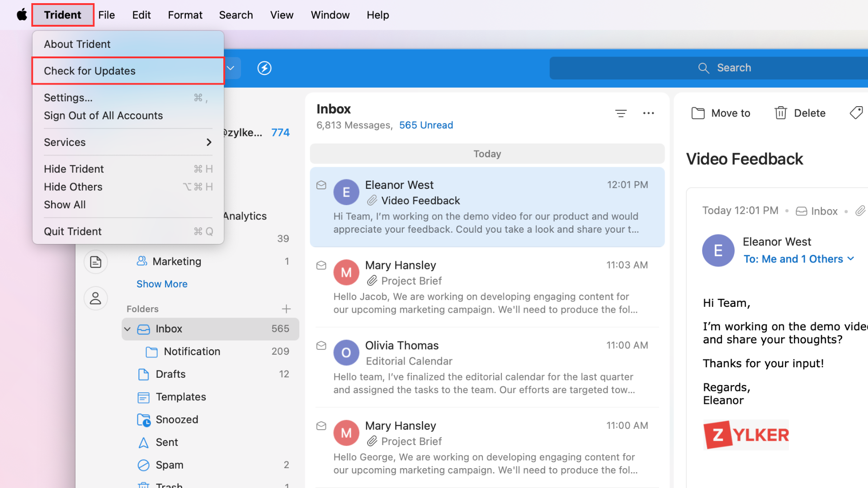Click the Trident menu bar item
The image size is (868, 488).
click(62, 15)
